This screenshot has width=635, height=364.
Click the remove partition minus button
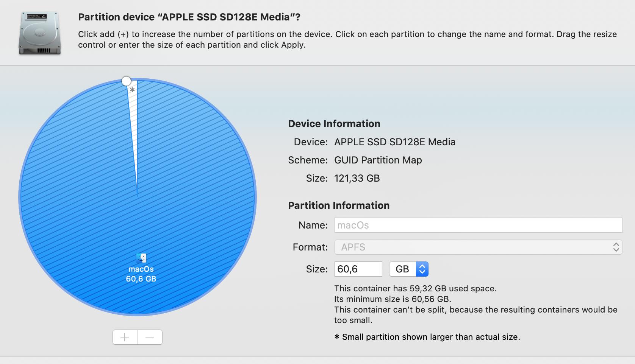[x=150, y=337]
